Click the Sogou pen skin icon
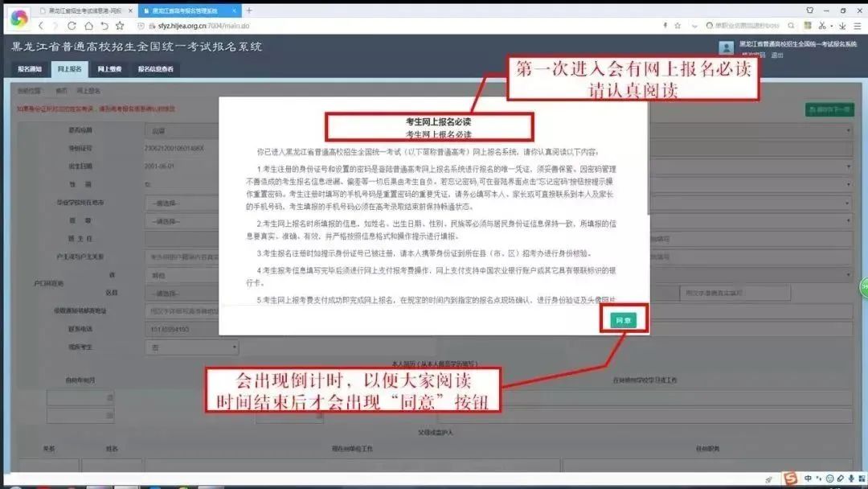The height and width of the screenshot is (489, 868). coord(841,479)
